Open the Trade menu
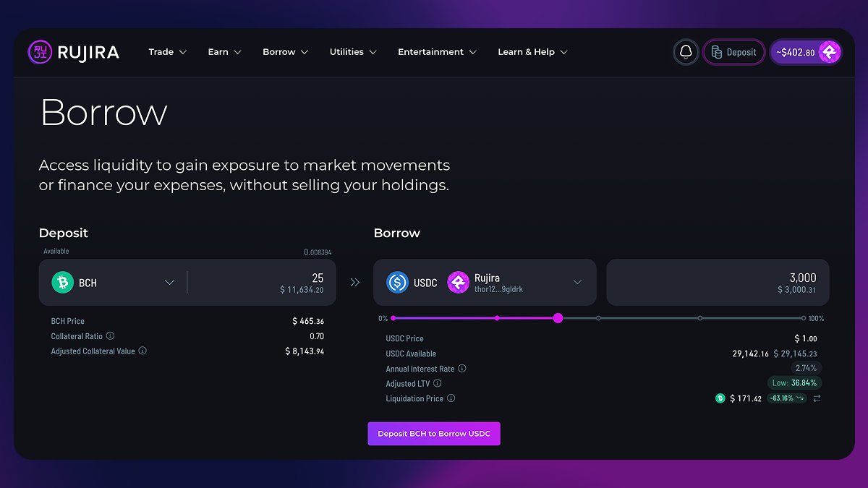 pos(168,52)
